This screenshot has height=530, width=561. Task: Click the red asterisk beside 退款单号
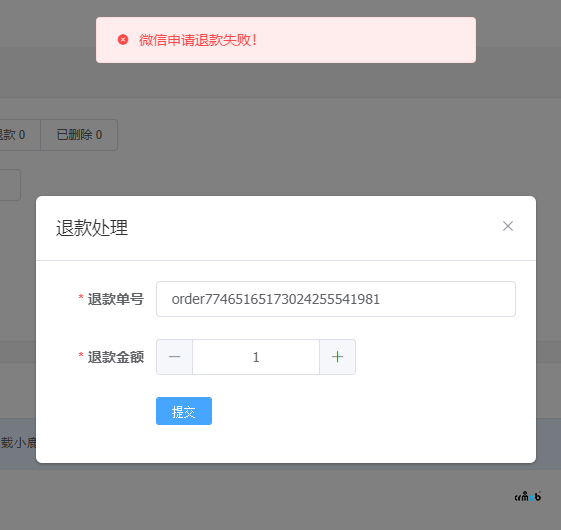click(x=81, y=297)
